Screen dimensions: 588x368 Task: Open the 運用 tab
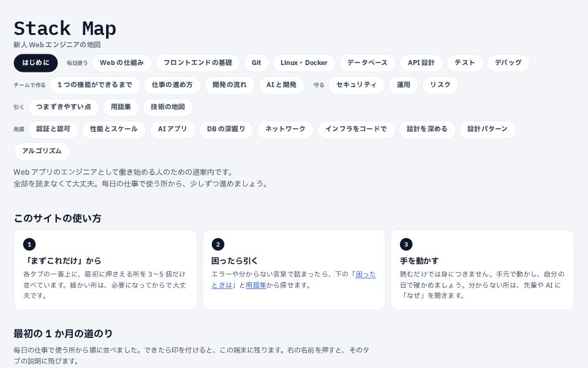click(404, 85)
